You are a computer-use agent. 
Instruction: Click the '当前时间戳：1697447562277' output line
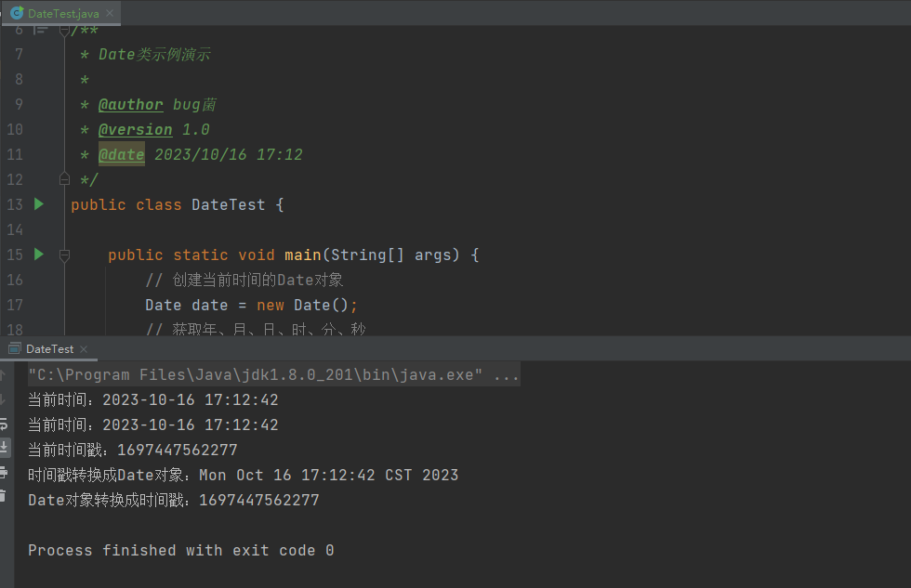132,450
